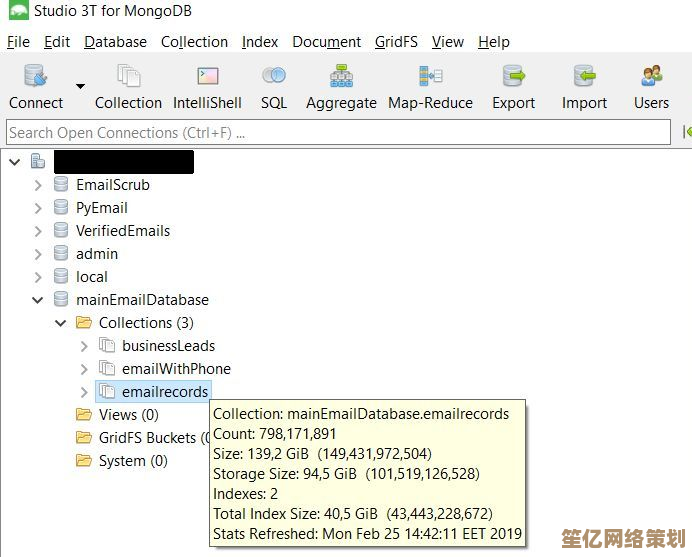Click the Search Open Connections field
This screenshot has width=692, height=557.
pos(338,132)
